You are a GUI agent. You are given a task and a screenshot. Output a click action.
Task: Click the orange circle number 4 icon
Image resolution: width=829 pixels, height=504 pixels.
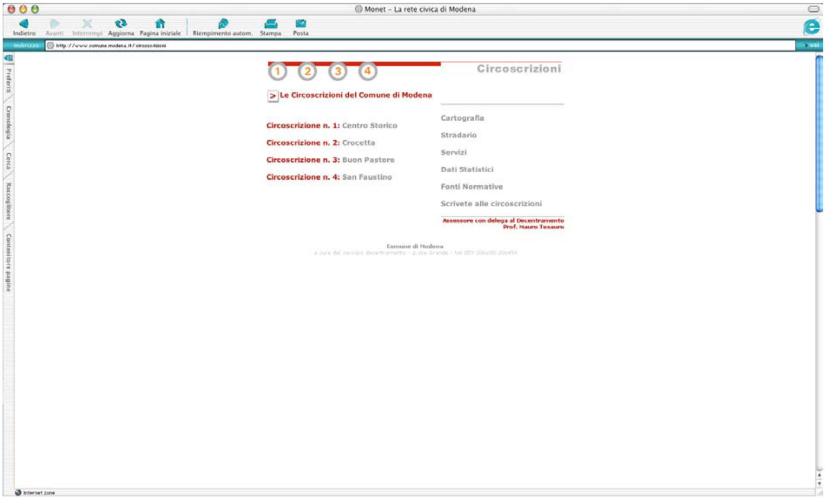pyautogui.click(x=368, y=72)
